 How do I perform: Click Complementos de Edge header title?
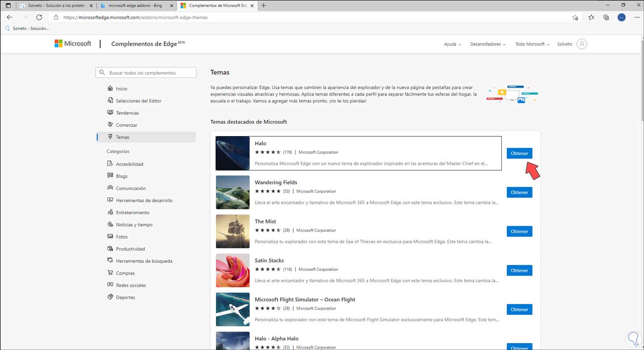click(144, 44)
